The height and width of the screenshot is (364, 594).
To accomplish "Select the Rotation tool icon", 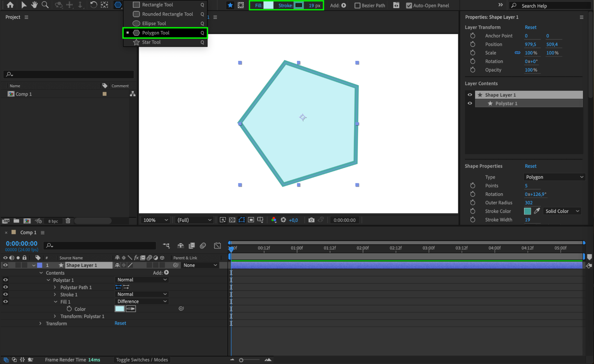I will point(93,5).
